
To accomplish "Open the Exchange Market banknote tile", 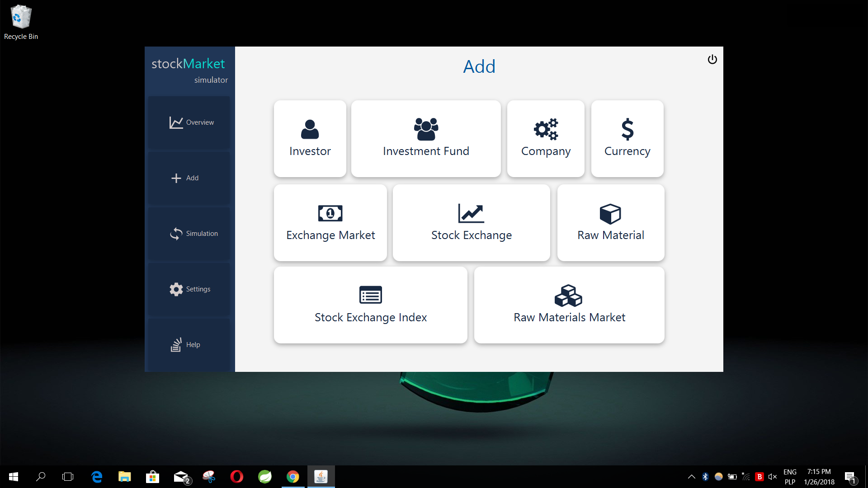I will (330, 222).
